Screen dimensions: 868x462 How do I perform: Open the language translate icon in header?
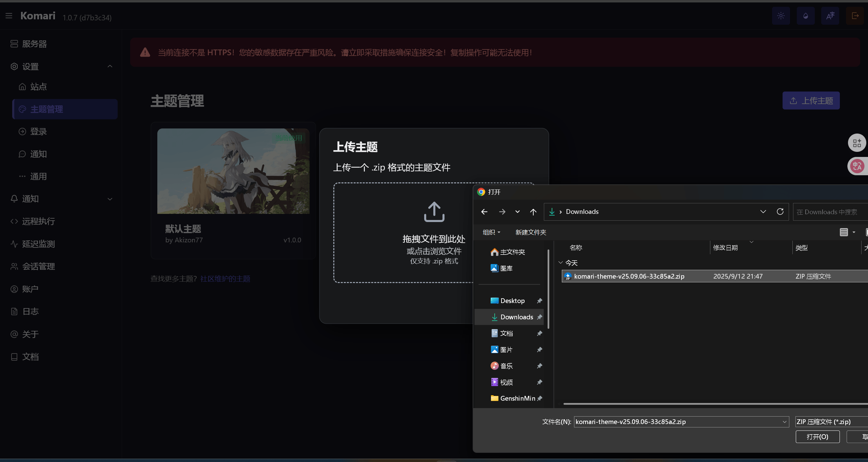coord(830,16)
